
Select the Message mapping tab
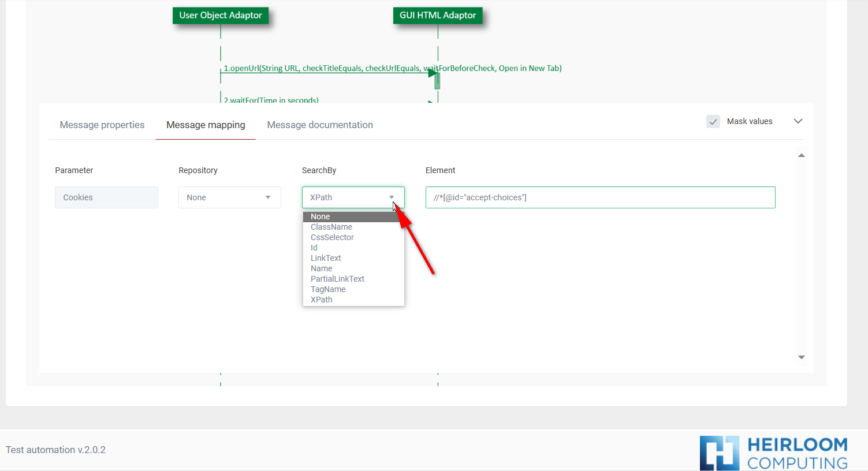[x=206, y=125]
